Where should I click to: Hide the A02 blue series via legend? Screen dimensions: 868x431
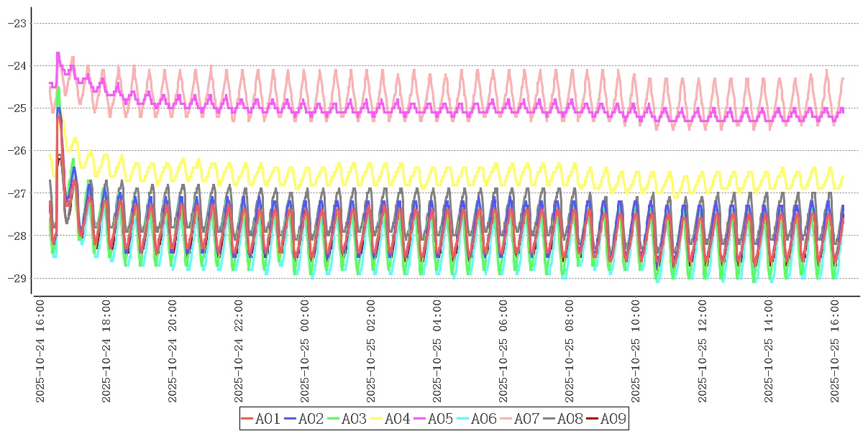tap(303, 419)
